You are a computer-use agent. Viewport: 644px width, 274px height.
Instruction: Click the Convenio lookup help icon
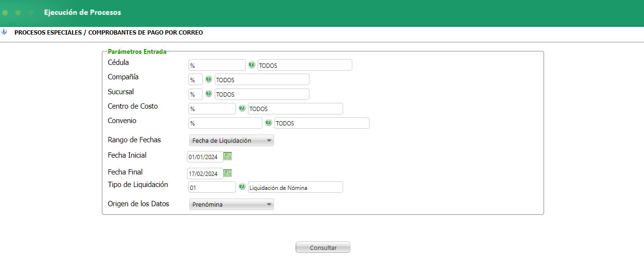268,123
